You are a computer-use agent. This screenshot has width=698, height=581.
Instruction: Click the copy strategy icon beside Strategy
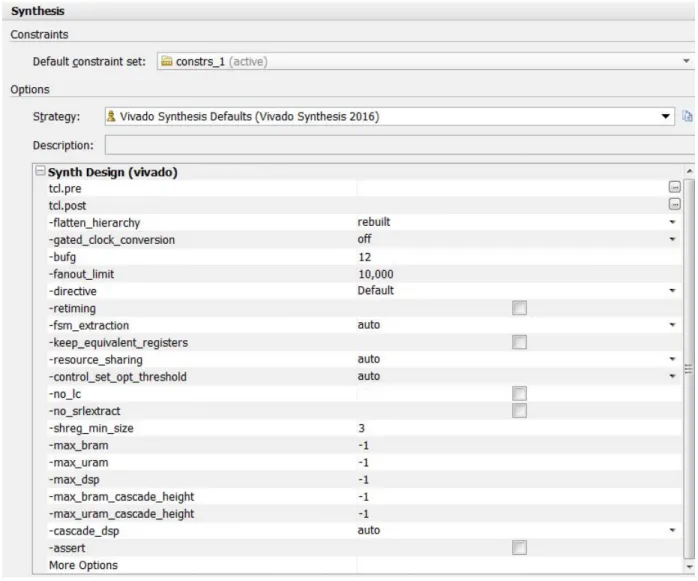pyautogui.click(x=687, y=116)
